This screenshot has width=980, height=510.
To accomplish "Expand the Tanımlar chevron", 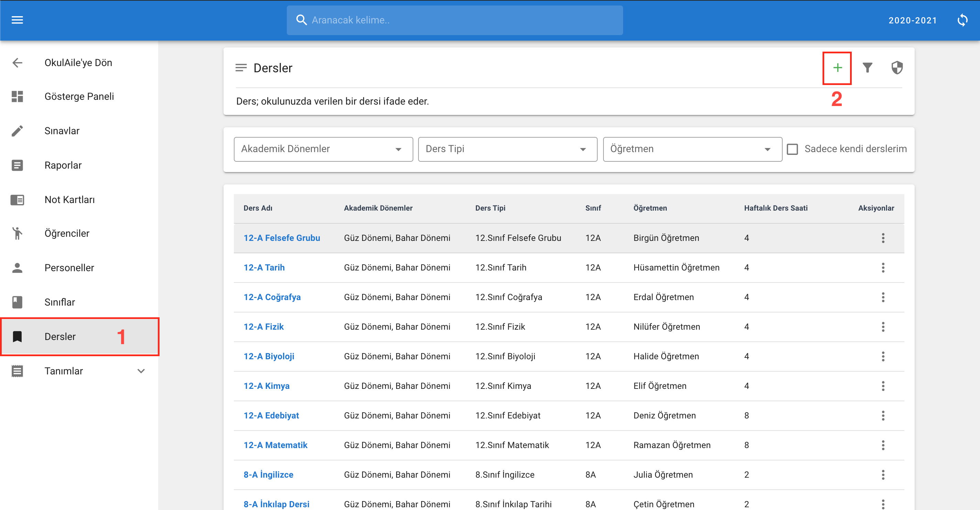I will [141, 371].
